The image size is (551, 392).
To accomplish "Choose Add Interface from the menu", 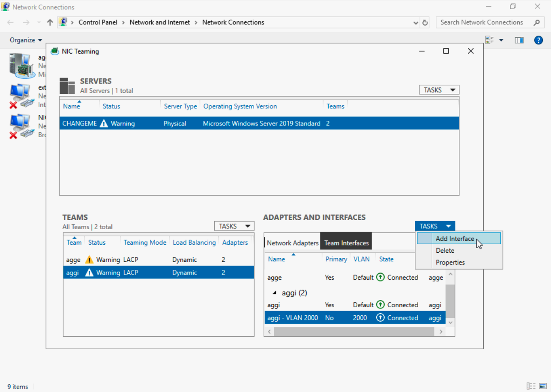I will 459,239.
